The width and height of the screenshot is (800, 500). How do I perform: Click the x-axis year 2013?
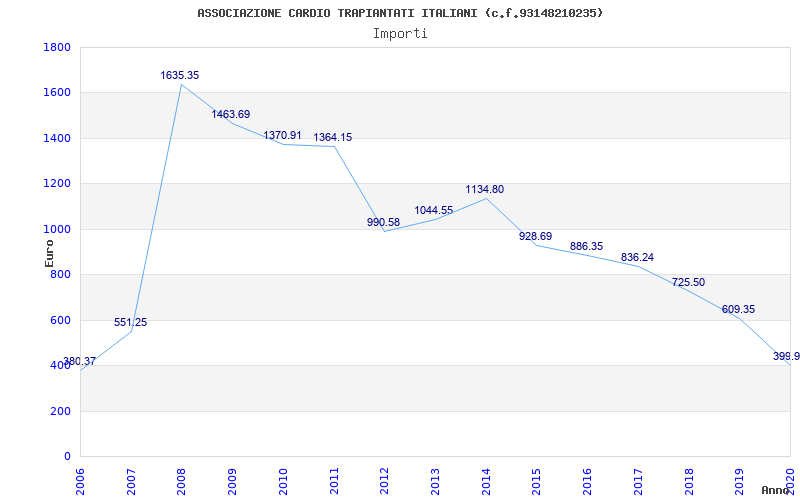click(x=435, y=481)
